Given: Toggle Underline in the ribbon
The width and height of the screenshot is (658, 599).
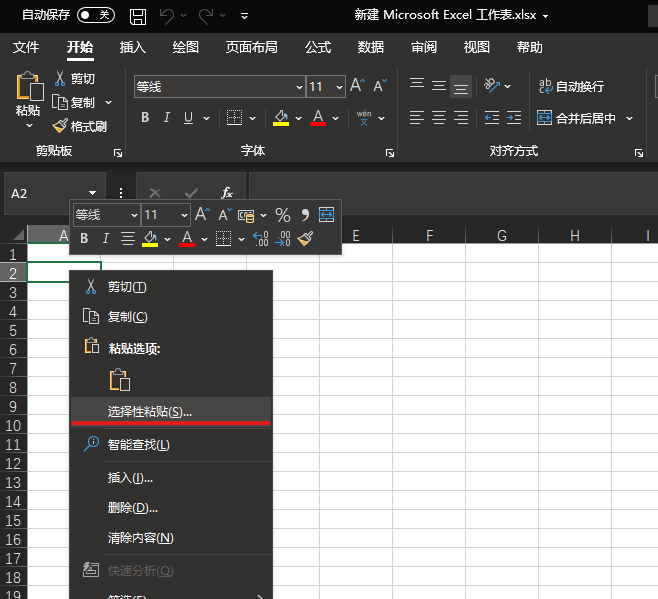Looking at the screenshot, I should click(188, 118).
